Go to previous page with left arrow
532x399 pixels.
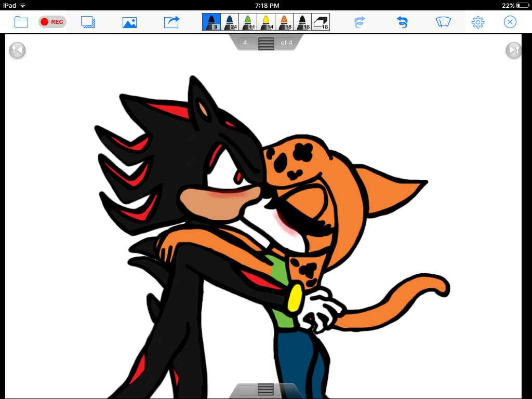(x=17, y=50)
